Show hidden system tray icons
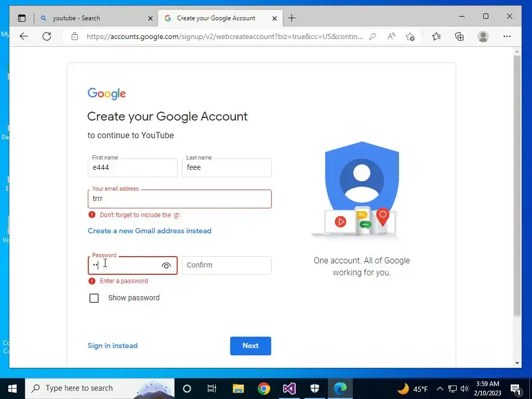 click(440, 389)
